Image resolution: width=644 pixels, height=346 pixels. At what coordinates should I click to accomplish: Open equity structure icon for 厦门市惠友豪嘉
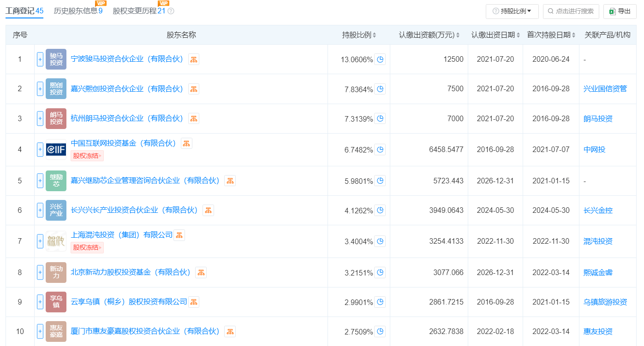tap(230, 331)
